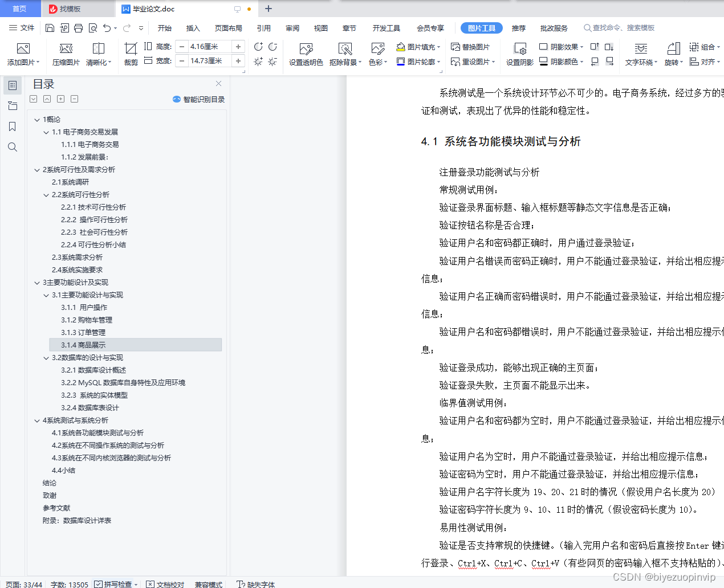Decrease brightness with sun minus icon

(272, 61)
